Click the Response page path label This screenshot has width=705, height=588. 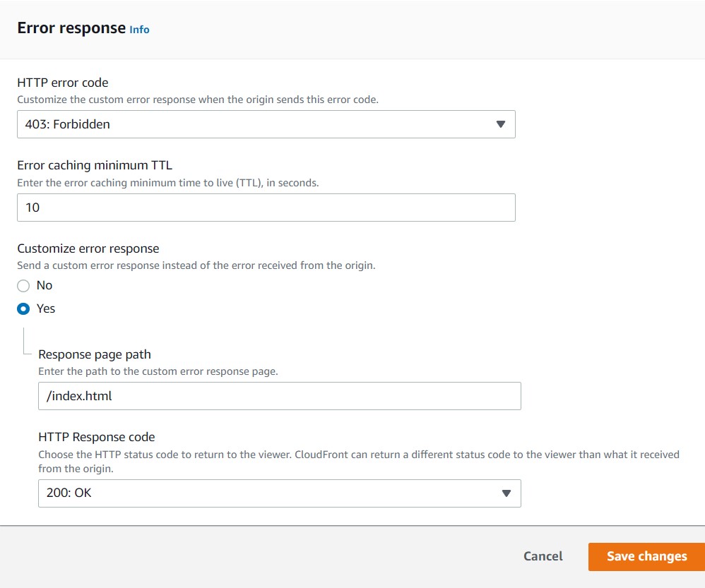(x=95, y=354)
